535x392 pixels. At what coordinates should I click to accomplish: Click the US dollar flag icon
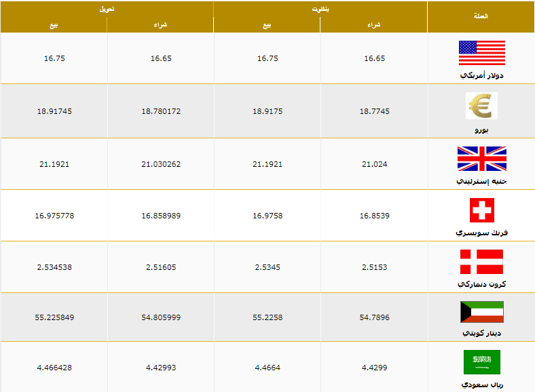tap(482, 53)
